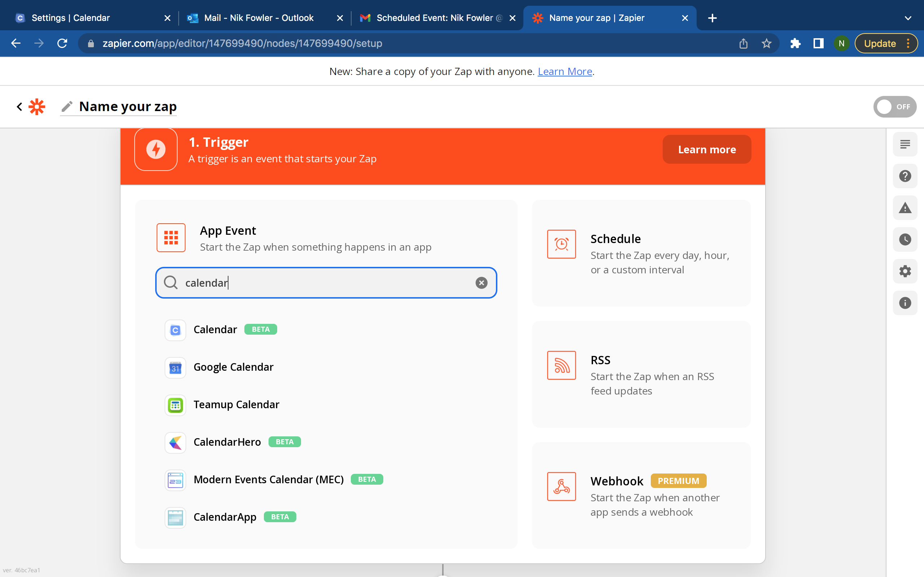Image resolution: width=924 pixels, height=577 pixels.
Task: Switch to the Settings | Calendar tab
Action: point(92,18)
